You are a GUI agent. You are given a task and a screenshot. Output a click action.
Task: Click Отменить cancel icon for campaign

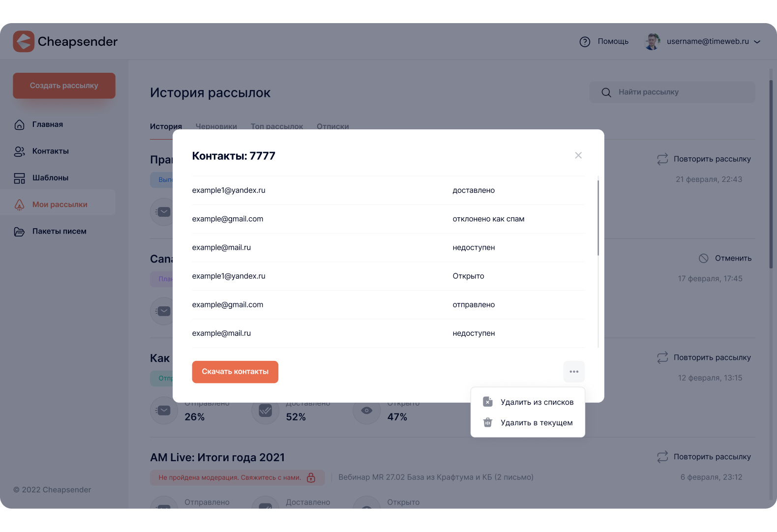tap(704, 258)
